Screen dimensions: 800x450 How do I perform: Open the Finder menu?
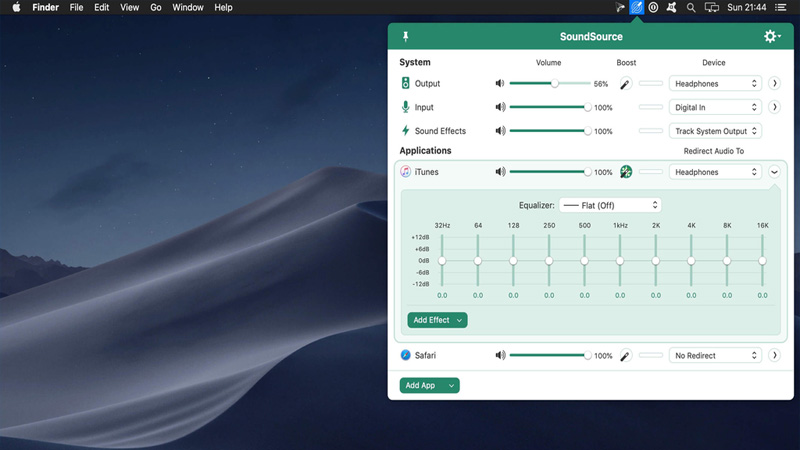pos(45,7)
